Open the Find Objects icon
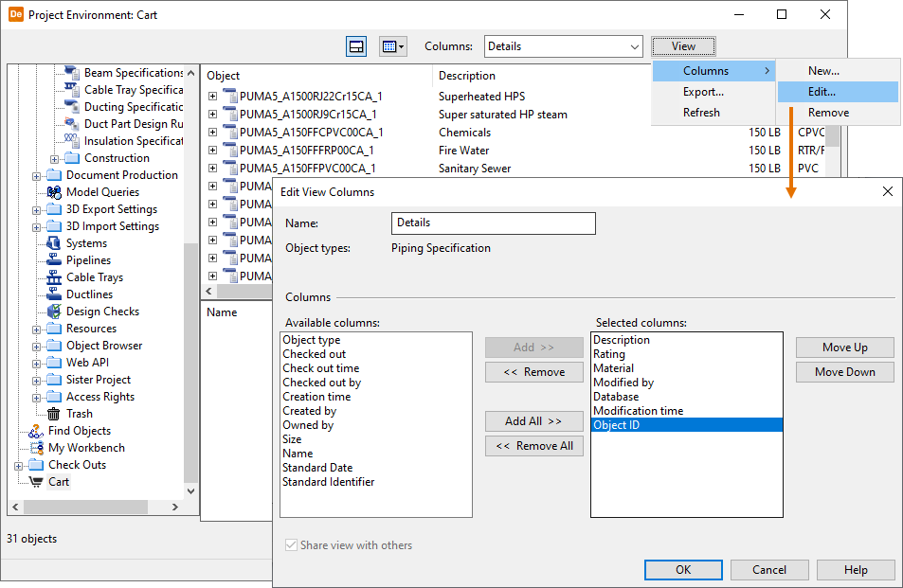The width and height of the screenshot is (903, 588). [x=36, y=431]
